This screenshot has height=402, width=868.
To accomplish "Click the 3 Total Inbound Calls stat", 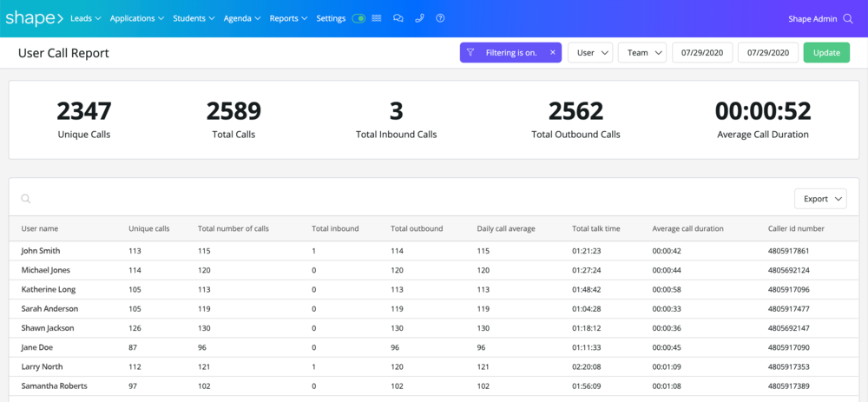I will pyautogui.click(x=397, y=119).
